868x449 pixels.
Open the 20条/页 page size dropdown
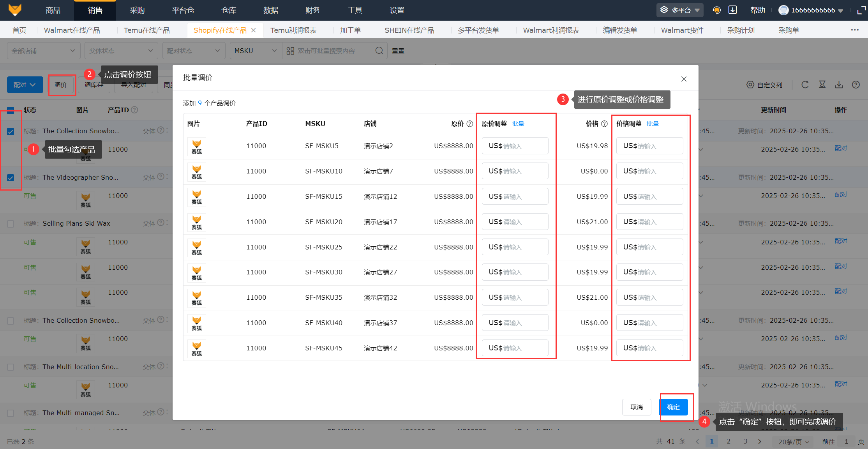pyautogui.click(x=793, y=442)
